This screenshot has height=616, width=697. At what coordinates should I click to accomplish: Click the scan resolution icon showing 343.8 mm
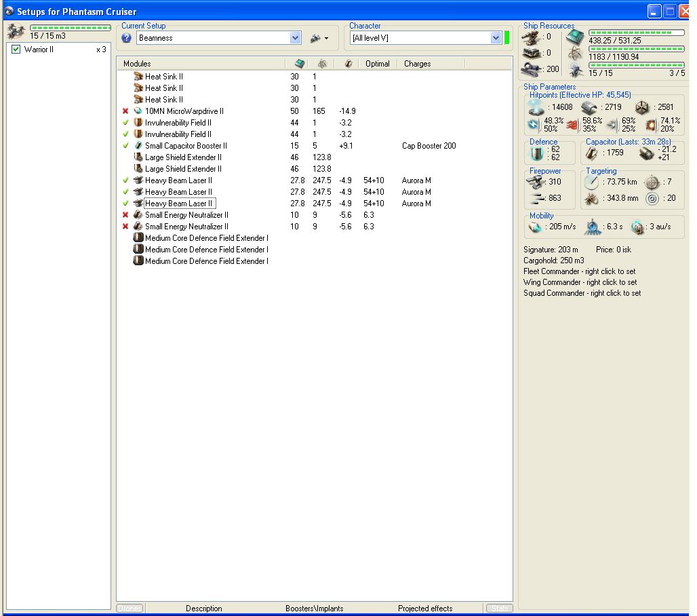[592, 198]
